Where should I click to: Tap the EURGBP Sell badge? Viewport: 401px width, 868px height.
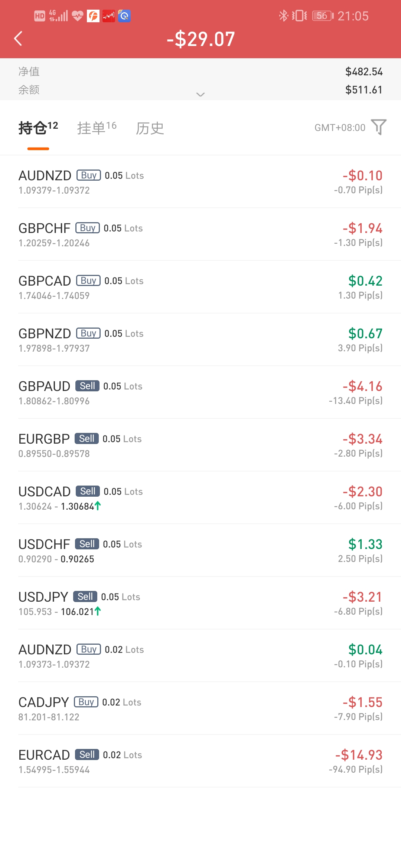[87, 438]
